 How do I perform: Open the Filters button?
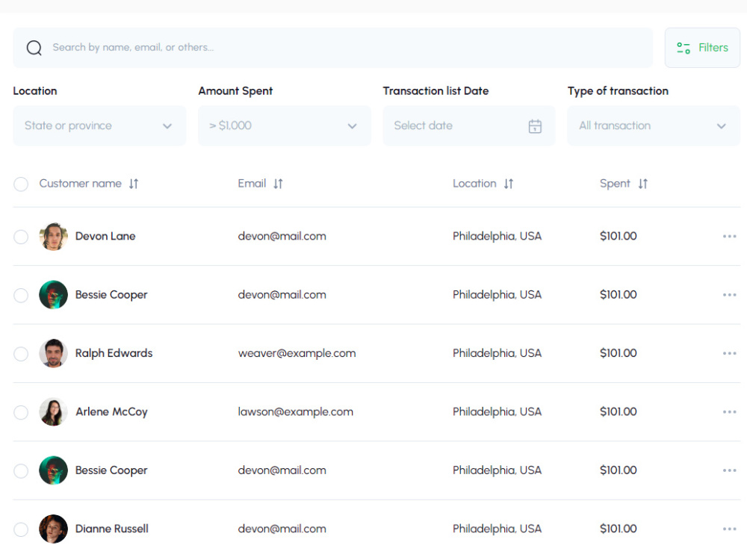point(702,48)
